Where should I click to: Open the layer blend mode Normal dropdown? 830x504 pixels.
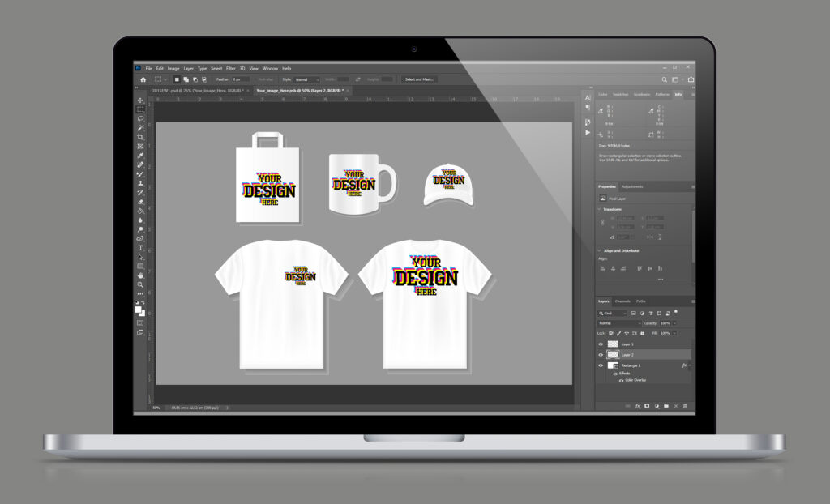618,323
